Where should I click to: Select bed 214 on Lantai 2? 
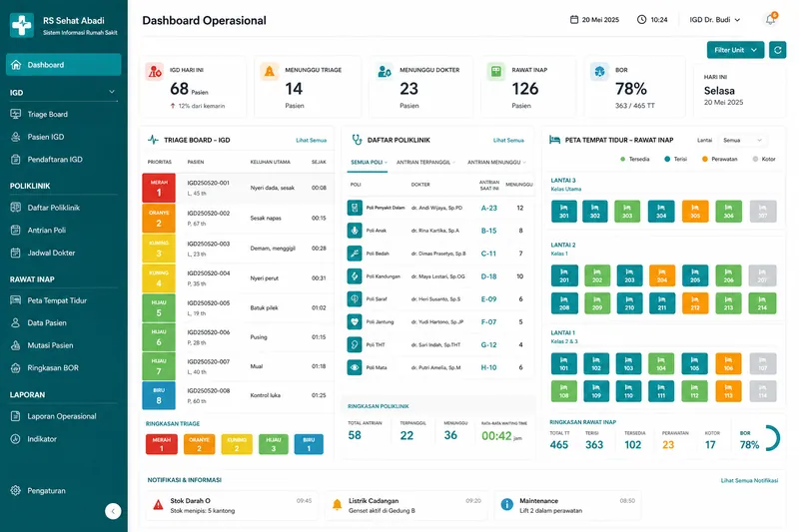[762, 302]
